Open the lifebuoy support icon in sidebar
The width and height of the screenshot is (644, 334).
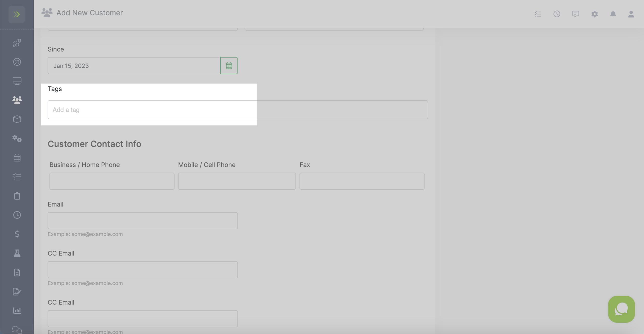(17, 62)
